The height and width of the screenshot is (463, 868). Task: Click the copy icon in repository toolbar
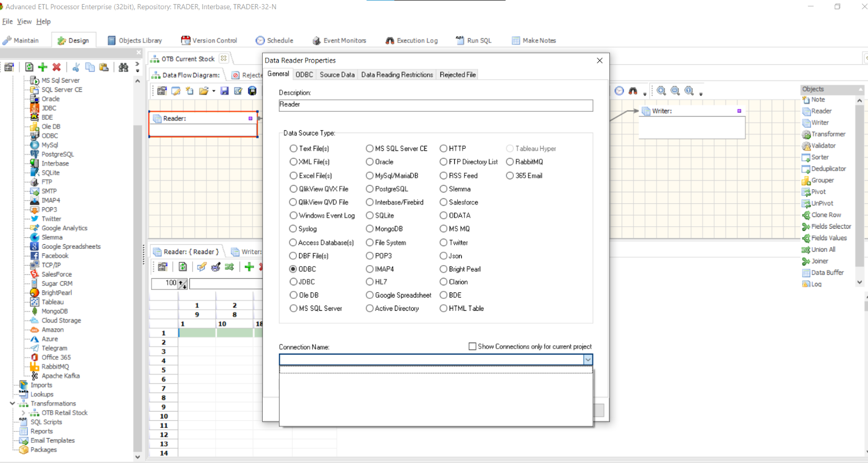(x=90, y=67)
